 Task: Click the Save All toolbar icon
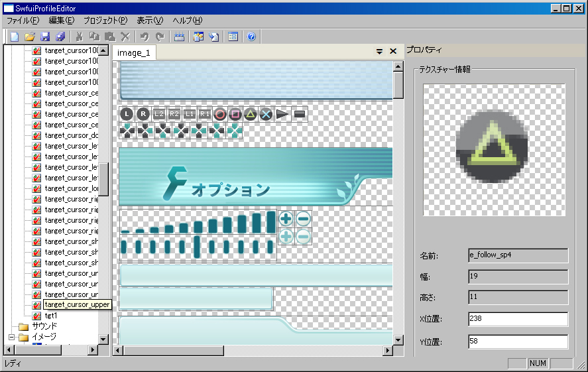pos(60,37)
